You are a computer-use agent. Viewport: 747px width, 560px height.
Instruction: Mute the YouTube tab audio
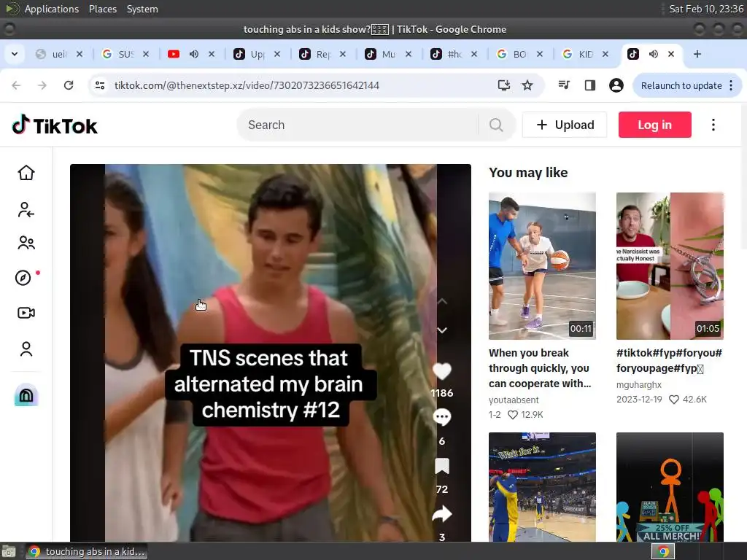[194, 54]
